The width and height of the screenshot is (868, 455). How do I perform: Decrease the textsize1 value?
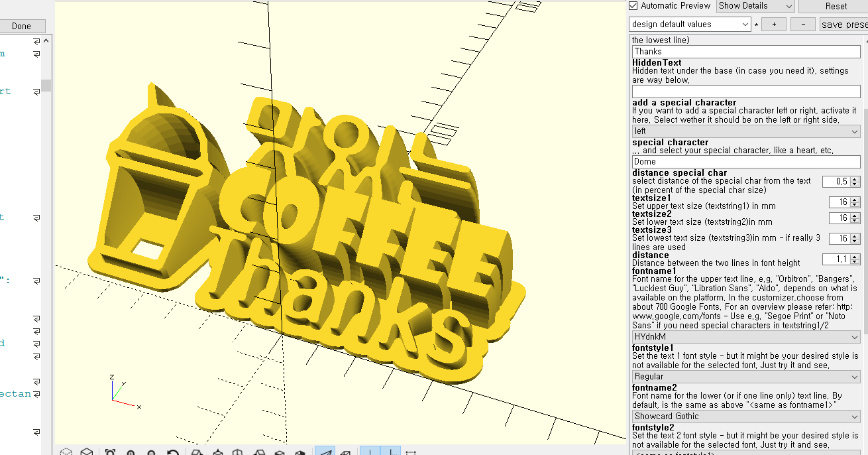(855, 205)
